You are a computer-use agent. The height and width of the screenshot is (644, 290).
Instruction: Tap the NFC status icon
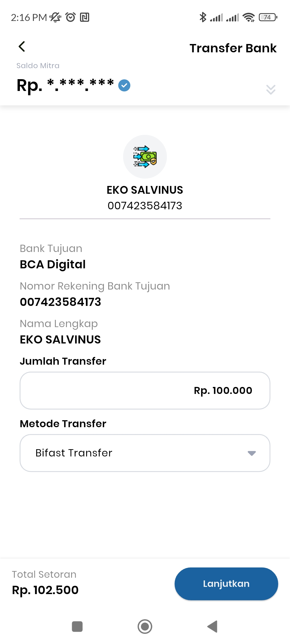85,17
